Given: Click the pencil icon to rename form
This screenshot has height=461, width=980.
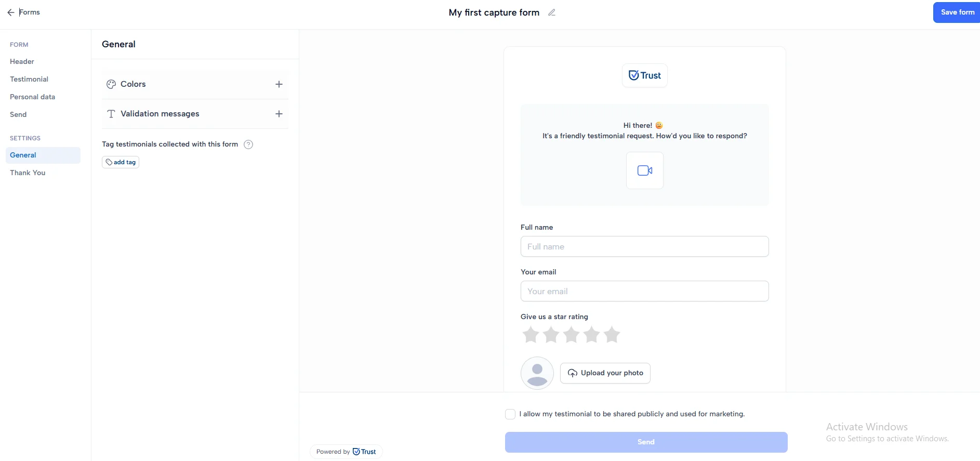Looking at the screenshot, I should 552,12.
